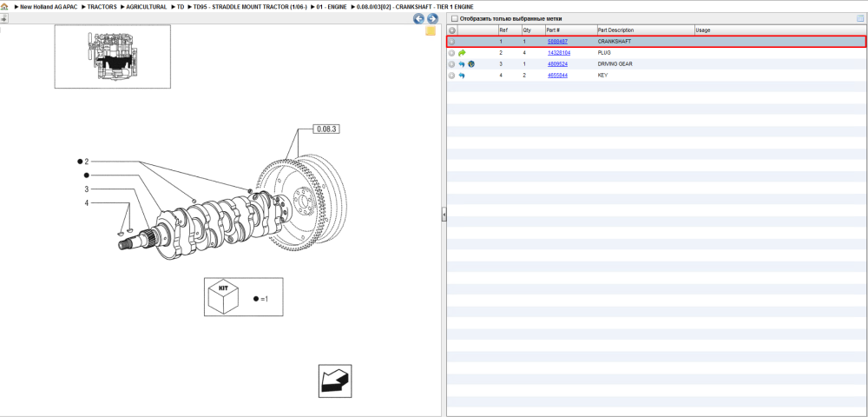This screenshot has width=868, height=417.
Task: Click round add icon in PLUG row
Action: (x=451, y=53)
